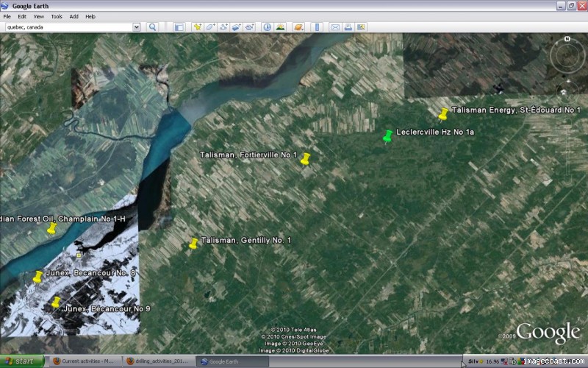
Task: Open the Edit menu
Action: click(x=22, y=16)
